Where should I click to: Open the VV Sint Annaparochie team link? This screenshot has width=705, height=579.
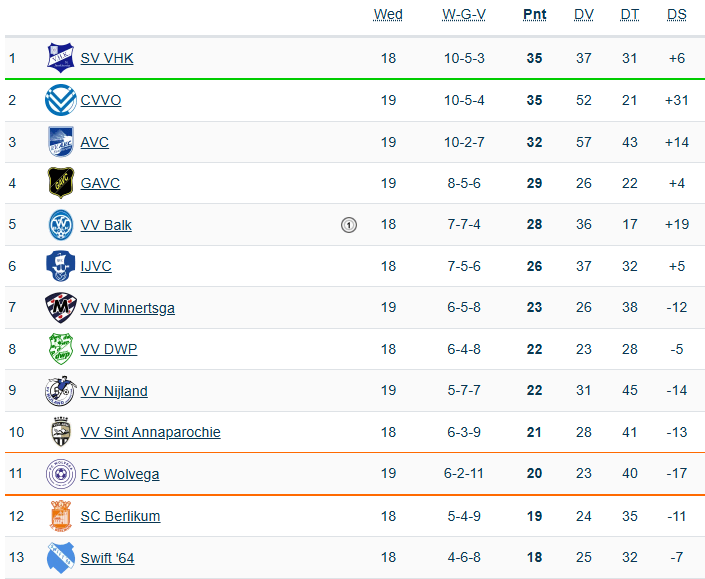[150, 432]
